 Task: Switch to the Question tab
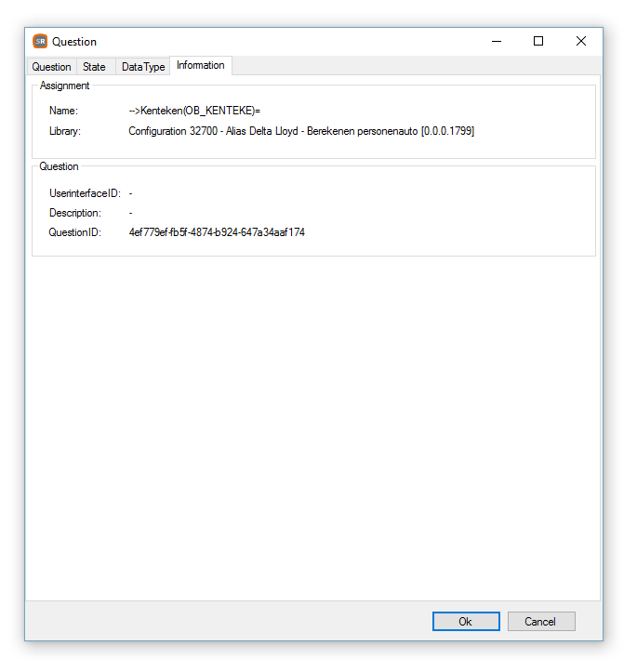[51, 67]
